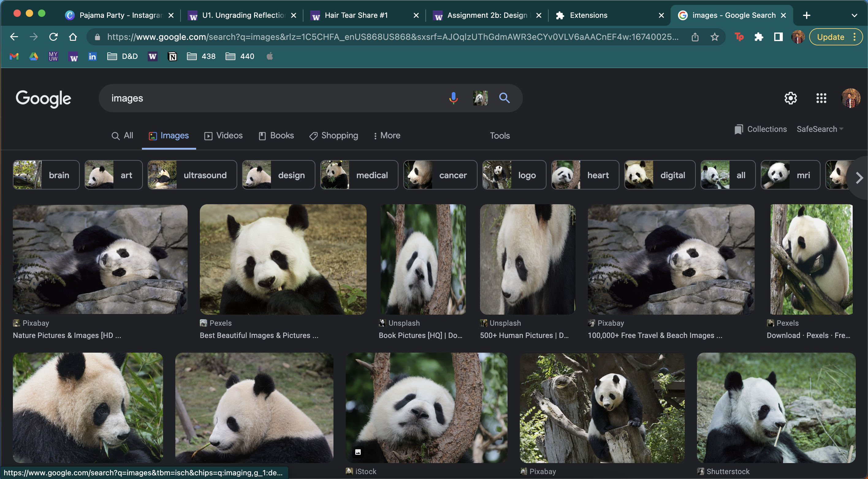This screenshot has height=479, width=868.
Task: Close the U1. Ungrading Reflection tab
Action: point(294,15)
